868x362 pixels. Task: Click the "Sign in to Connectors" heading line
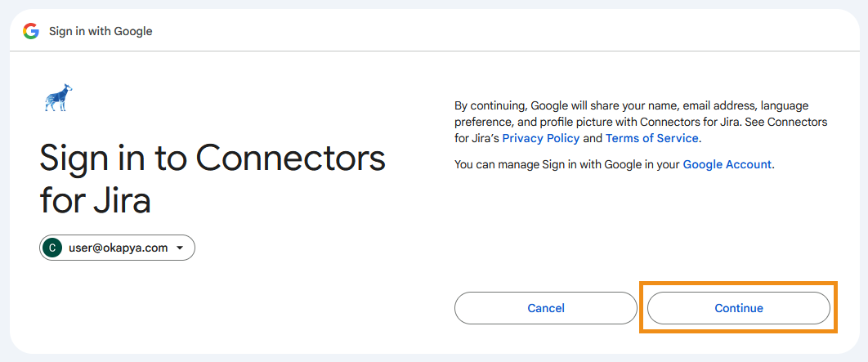point(213,158)
